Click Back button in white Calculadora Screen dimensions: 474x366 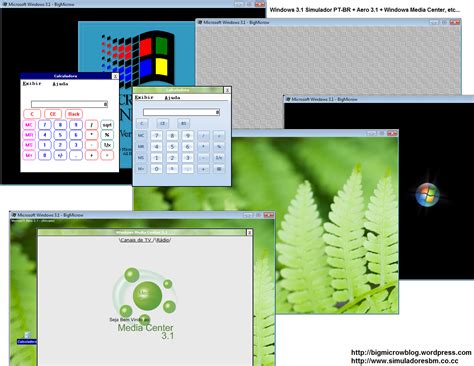pos(74,114)
